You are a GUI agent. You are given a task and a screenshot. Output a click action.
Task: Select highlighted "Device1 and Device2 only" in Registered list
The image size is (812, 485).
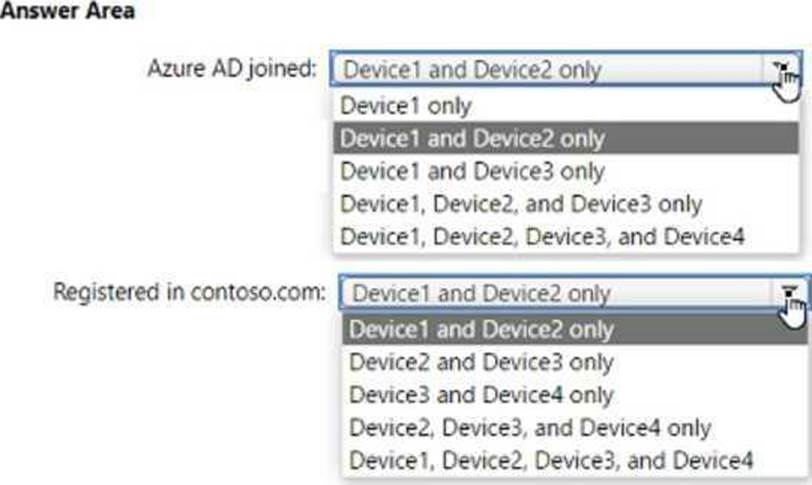[x=481, y=329]
